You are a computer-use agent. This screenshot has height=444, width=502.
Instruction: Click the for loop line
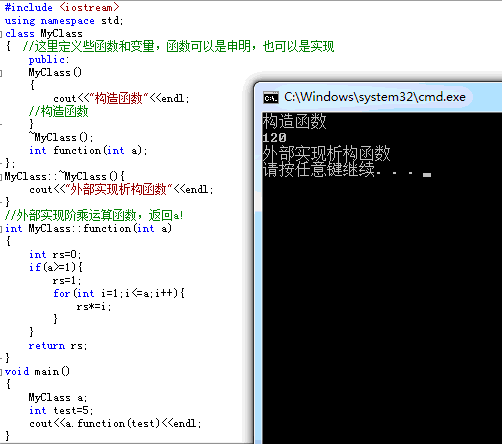point(119,293)
